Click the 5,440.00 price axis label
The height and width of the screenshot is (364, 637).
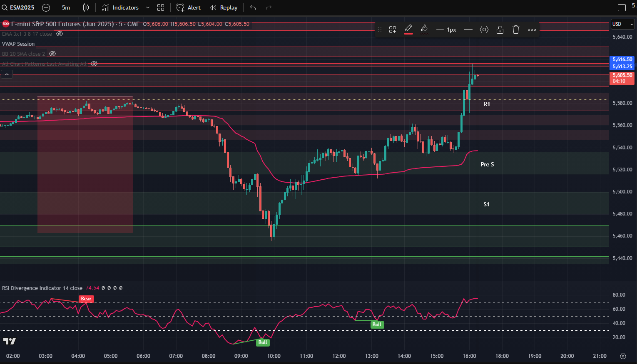pyautogui.click(x=622, y=258)
